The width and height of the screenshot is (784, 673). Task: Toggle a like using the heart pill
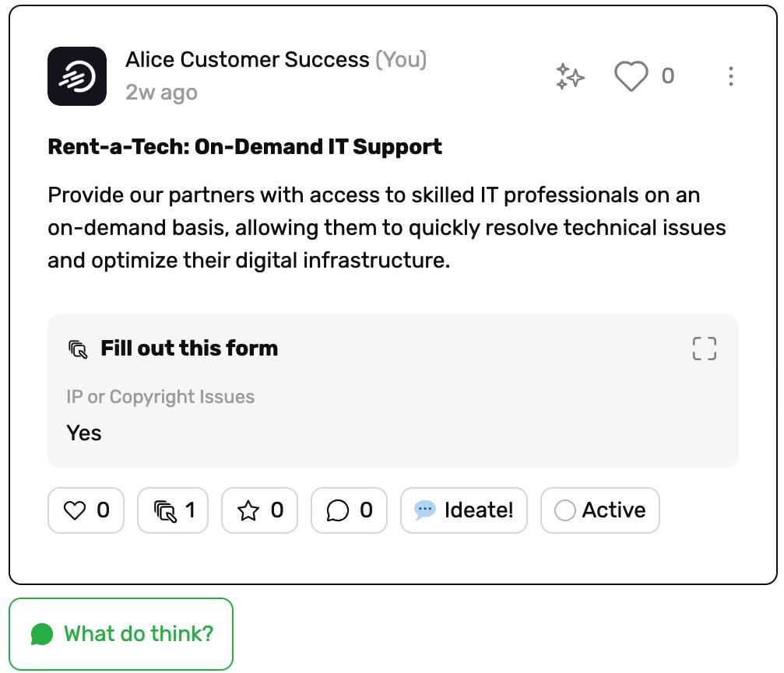[86, 510]
